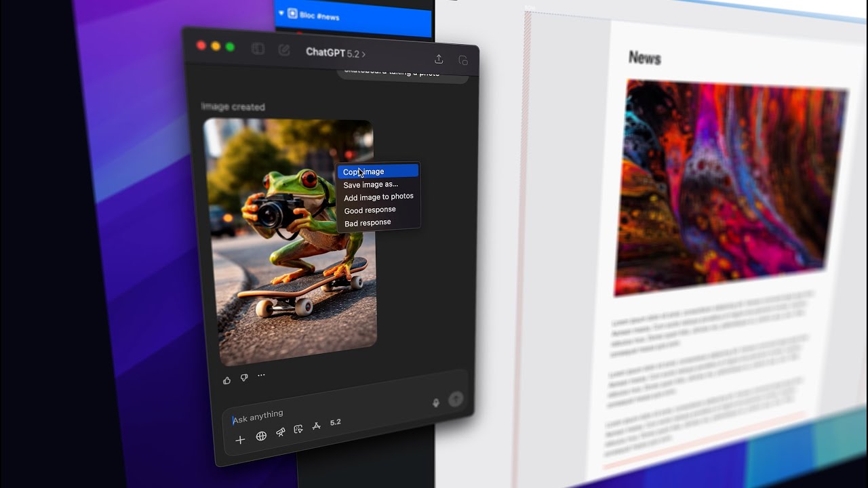
Task: Click the share upload icon in the title bar
Action: point(439,59)
